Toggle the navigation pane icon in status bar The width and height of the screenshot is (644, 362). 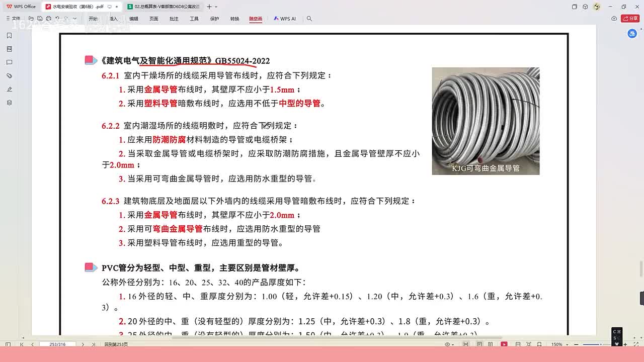point(8,344)
